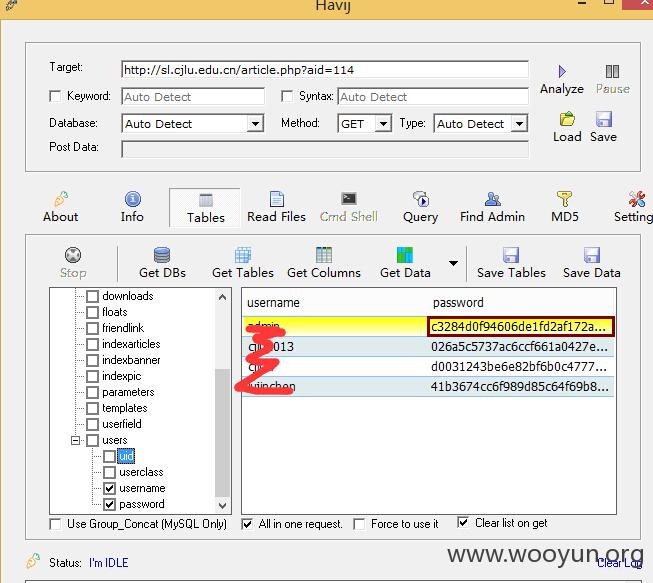653x583 pixels.
Task: Toggle All in one request checkbox
Action: pyautogui.click(x=247, y=524)
